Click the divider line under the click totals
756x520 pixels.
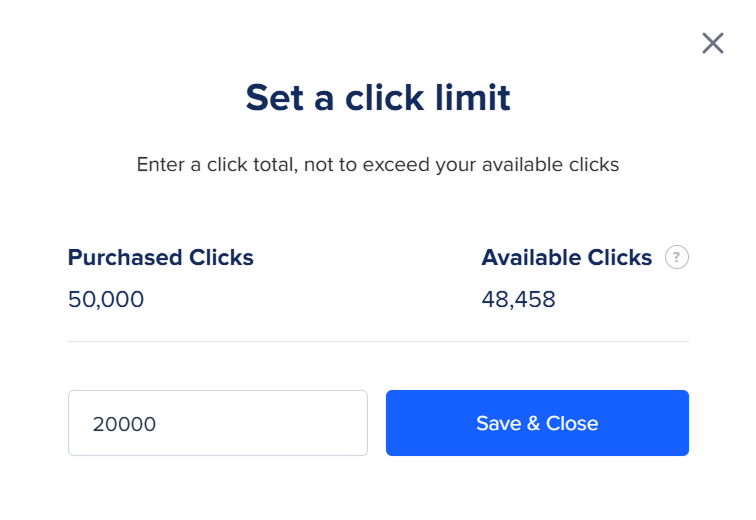[378, 341]
